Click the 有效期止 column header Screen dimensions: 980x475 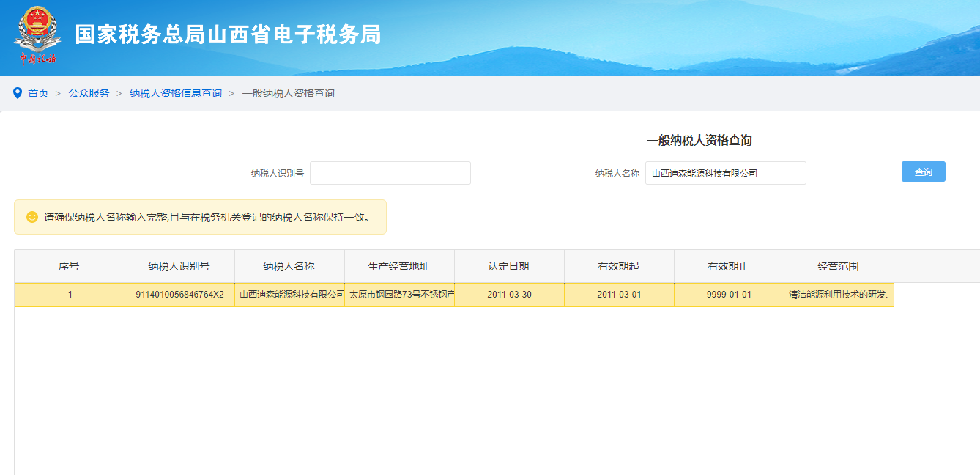729,266
